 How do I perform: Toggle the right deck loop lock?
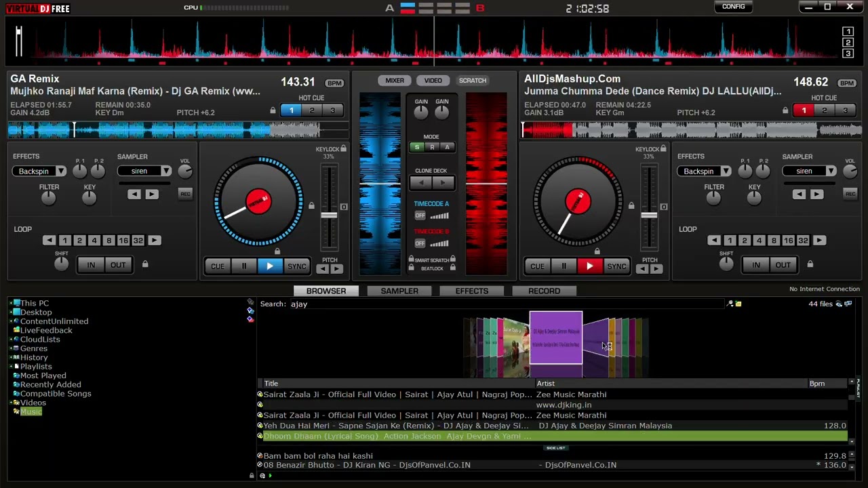pyautogui.click(x=810, y=264)
